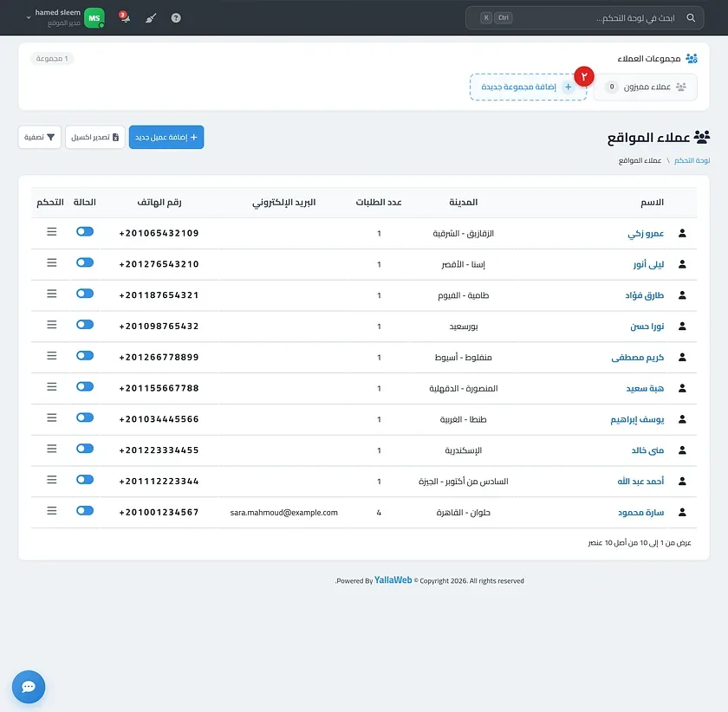This screenshot has width=728, height=712.
Task: Expand actions menu for يوسف إبراهيم row
Action: click(x=51, y=417)
